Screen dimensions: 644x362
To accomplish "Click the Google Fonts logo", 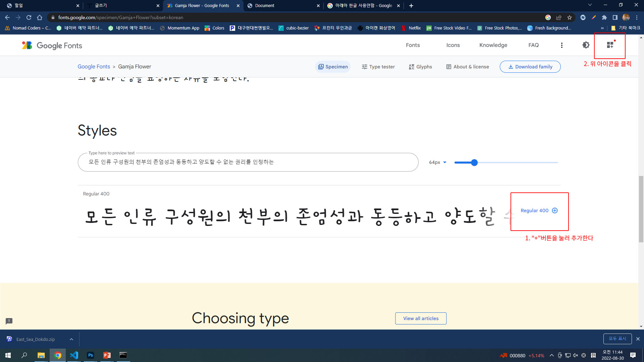I will [x=52, y=46].
